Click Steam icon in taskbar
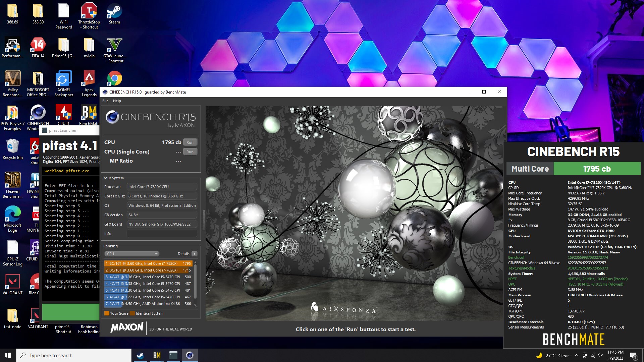 coord(140,355)
